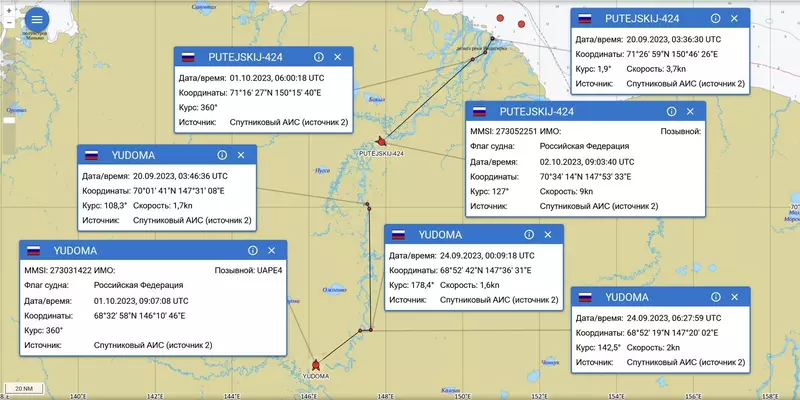This screenshot has width=800, height=400.
Task: Zoom in with the plus button
Action: (9, 11)
